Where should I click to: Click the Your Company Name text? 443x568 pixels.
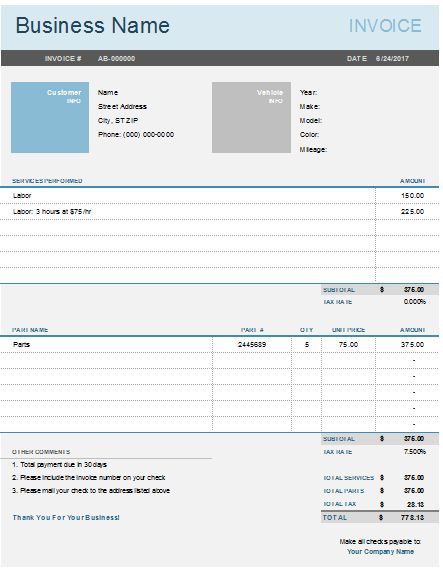pos(380,551)
